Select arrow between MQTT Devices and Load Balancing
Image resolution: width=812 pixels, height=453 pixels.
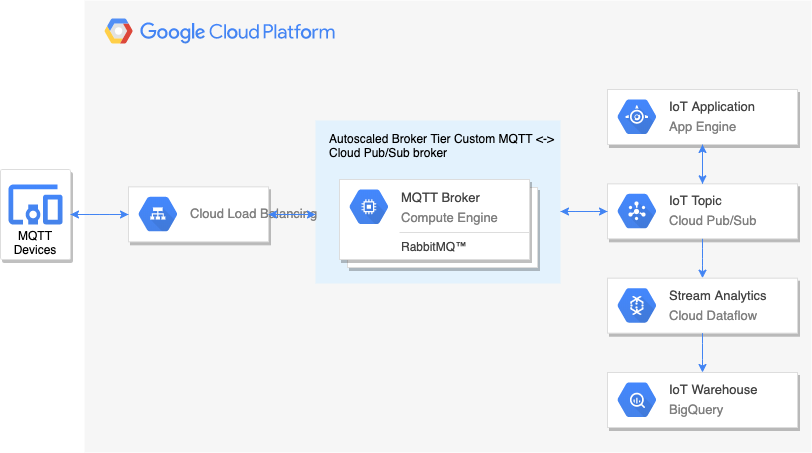tap(99, 214)
